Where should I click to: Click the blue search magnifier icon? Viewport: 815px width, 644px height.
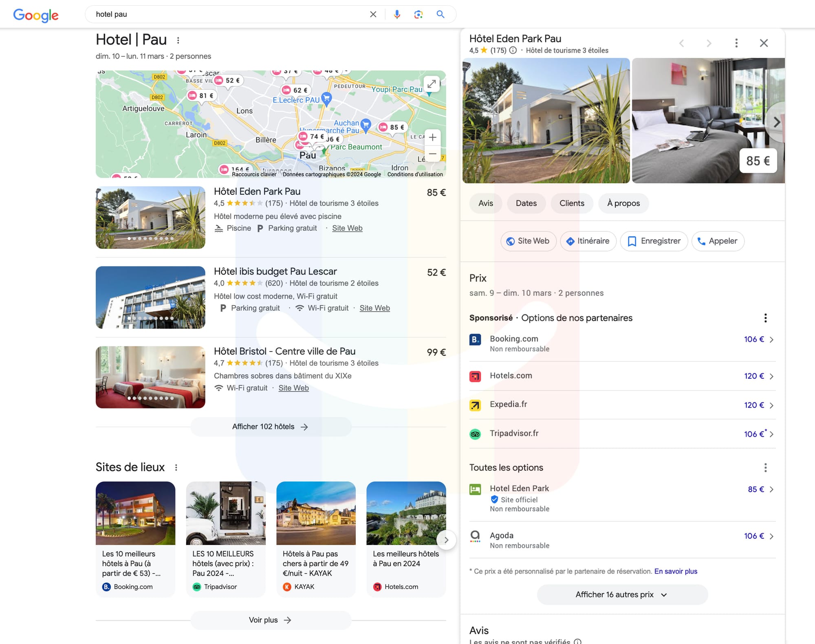[x=440, y=14]
